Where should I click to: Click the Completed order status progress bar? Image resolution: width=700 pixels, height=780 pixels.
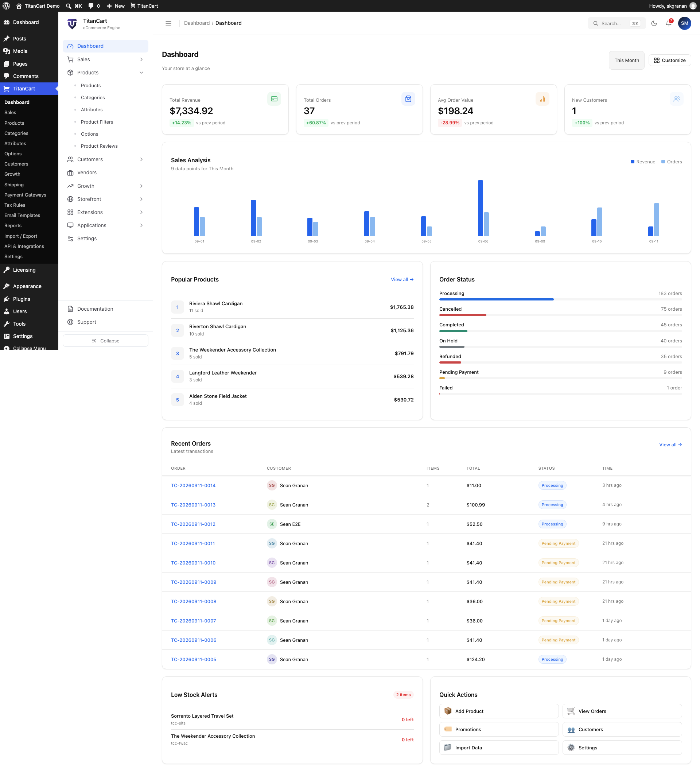click(x=560, y=331)
